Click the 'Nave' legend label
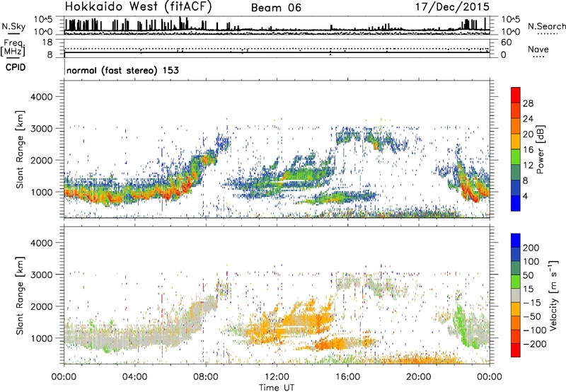 [x=538, y=49]
